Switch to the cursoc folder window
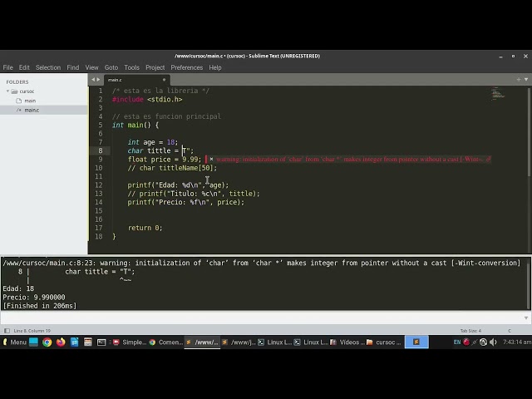The height and width of the screenshot is (399, 532). [384, 342]
